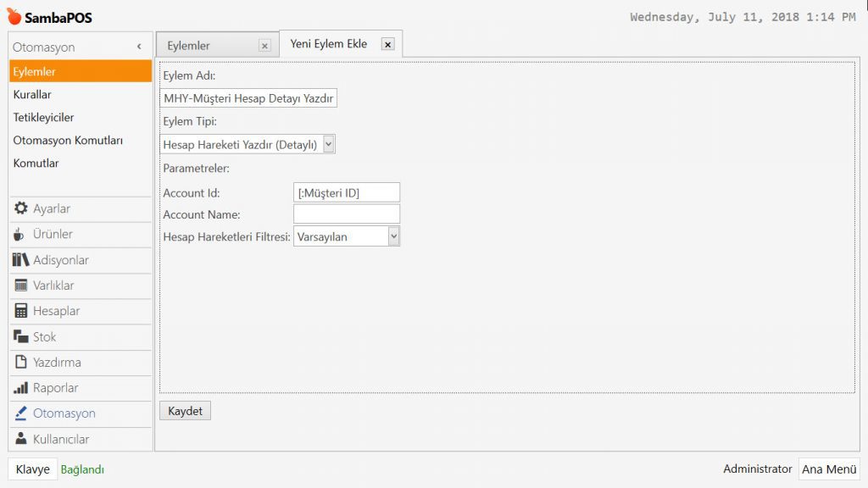
Task: Open the Hesap Hareketleri Filtresi dropdown
Action: (x=393, y=236)
